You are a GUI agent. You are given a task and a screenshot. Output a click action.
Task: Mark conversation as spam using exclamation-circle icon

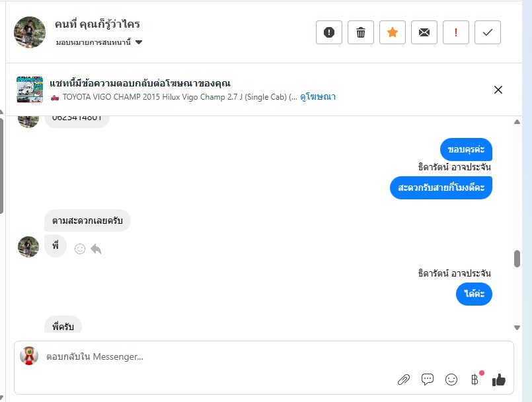329,32
